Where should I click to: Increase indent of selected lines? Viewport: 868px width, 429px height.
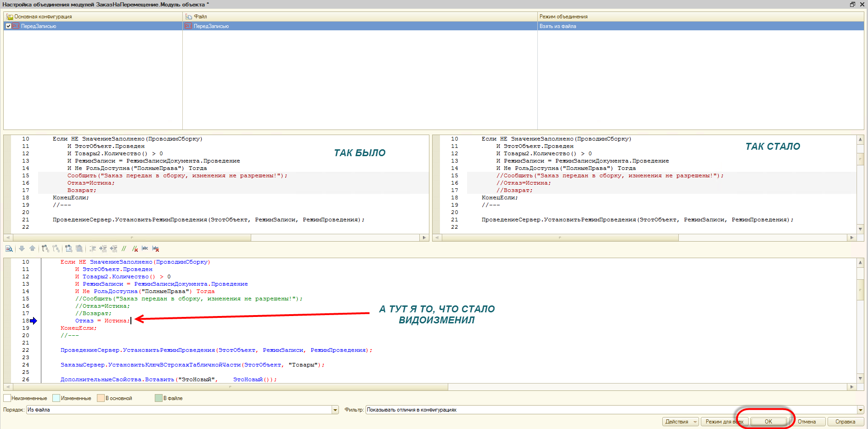point(103,248)
